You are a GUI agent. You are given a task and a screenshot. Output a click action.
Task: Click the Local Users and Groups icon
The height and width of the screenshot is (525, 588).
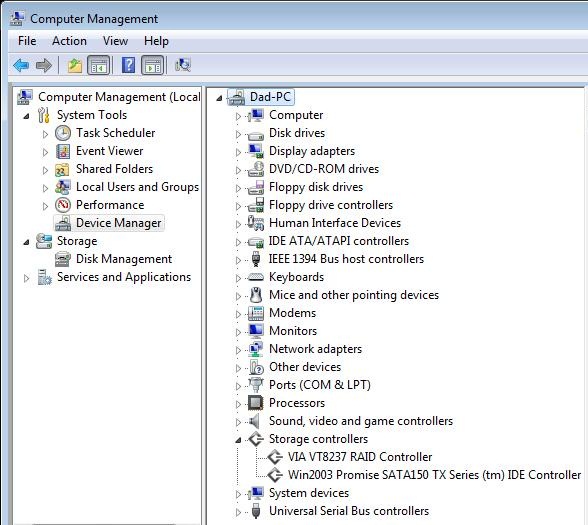point(62,187)
